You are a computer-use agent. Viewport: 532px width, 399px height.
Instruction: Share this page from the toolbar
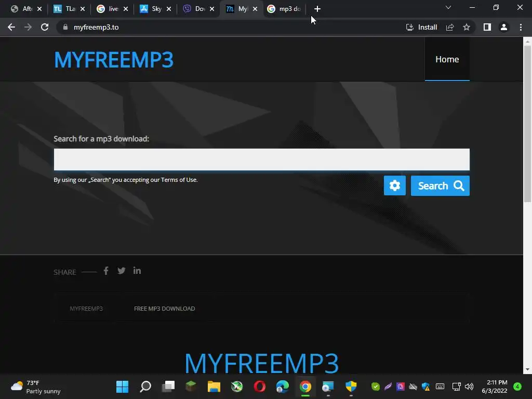(x=450, y=27)
